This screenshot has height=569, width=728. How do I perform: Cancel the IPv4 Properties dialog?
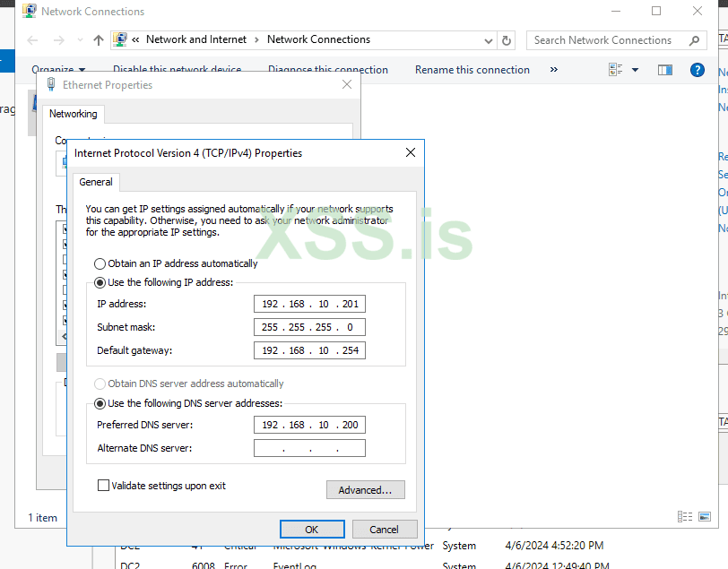(384, 530)
